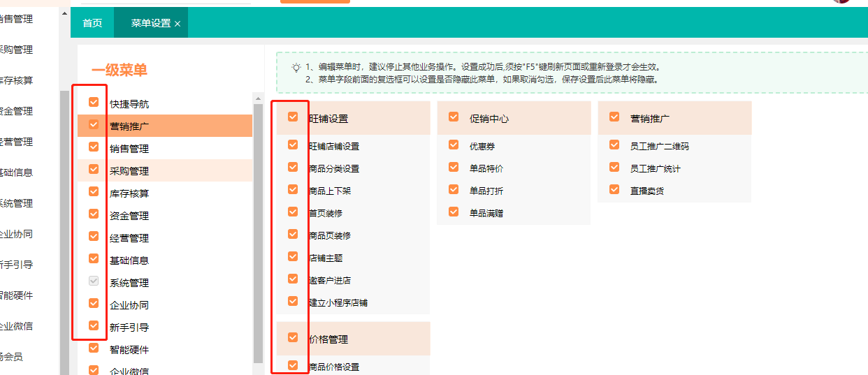Viewport: 868px width, 375px height.
Task: Uncheck the 直播卖货 checkbox
Action: coord(614,189)
